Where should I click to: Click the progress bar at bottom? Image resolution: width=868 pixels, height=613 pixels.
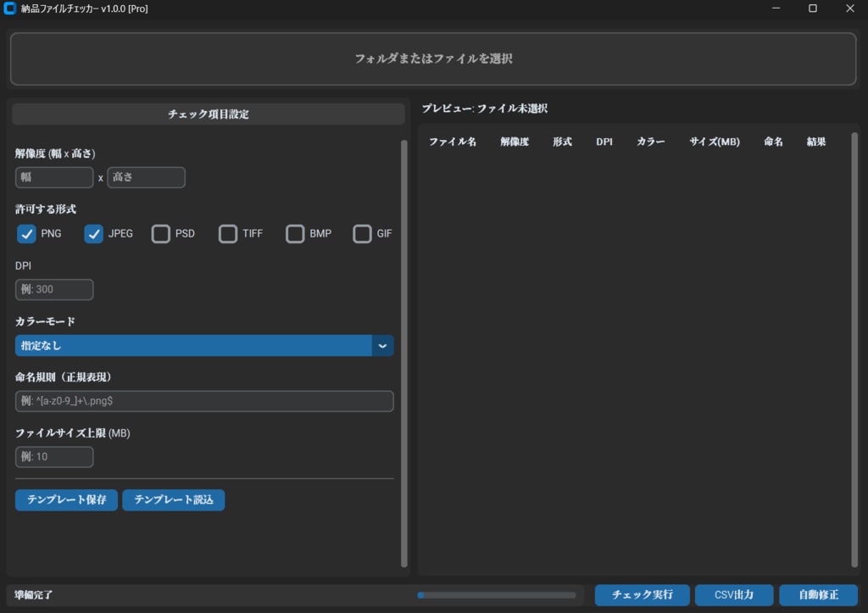click(x=497, y=595)
